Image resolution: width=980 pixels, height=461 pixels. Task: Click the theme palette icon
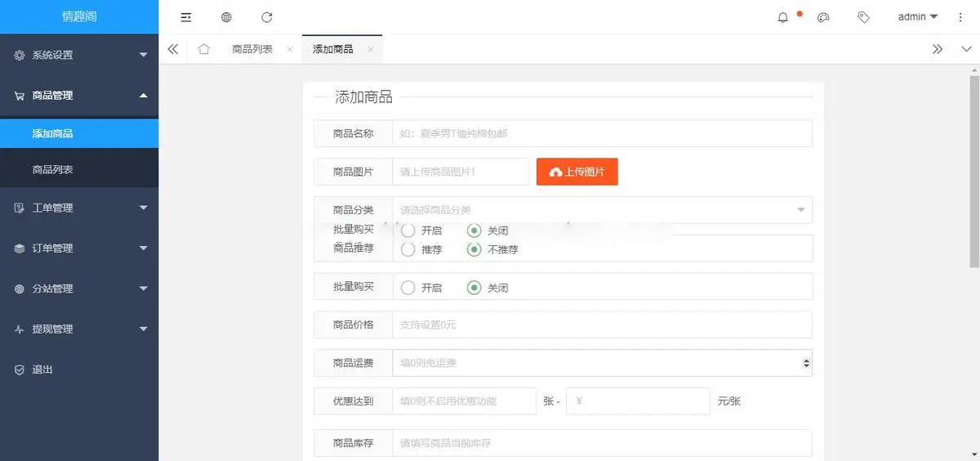[823, 17]
